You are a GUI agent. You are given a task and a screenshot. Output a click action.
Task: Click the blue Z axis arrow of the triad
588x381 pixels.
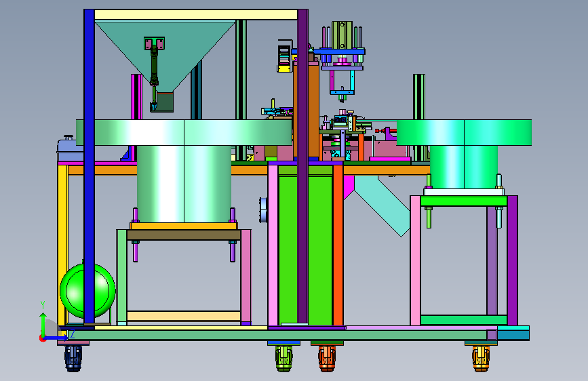56,338
